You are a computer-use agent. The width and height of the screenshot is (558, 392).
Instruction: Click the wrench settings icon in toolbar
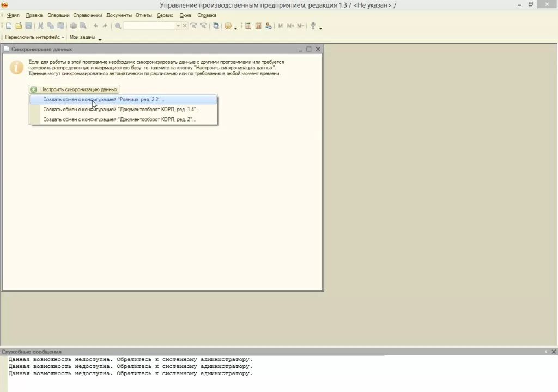pyautogui.click(x=313, y=26)
